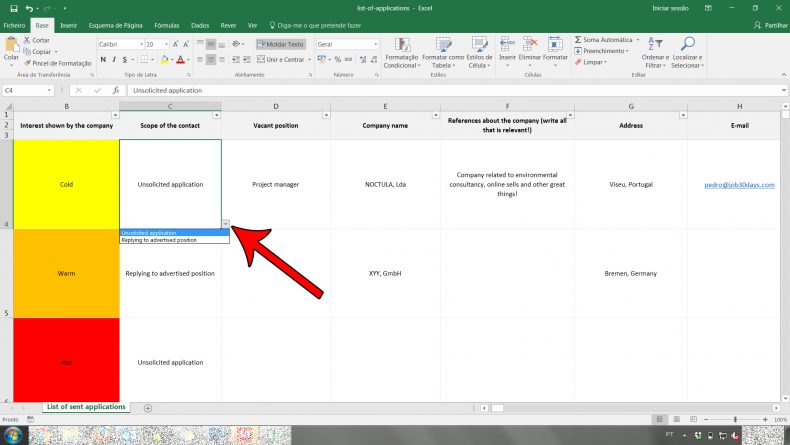Decrease decimal places
Viewport: 790px width, 445px height.
373,59
